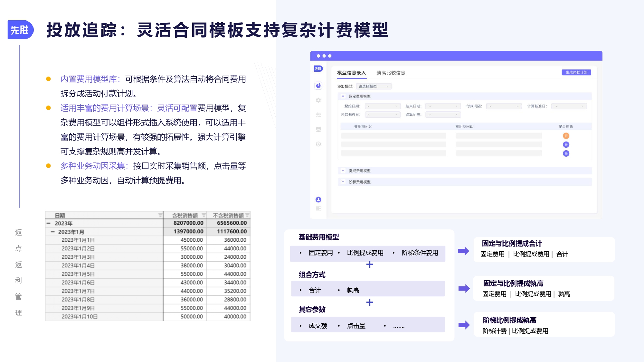Open the gear settings sidebar icon

coord(318,100)
